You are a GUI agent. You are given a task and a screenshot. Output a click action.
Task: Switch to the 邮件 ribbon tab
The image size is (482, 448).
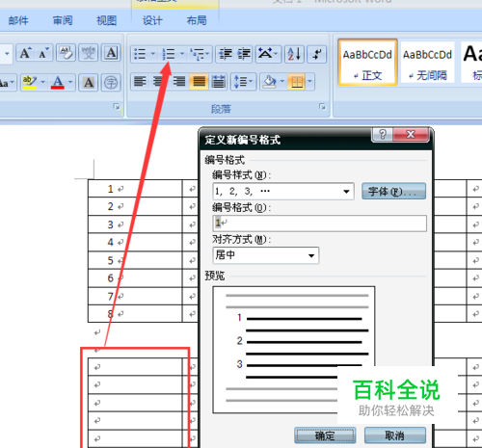pyautogui.click(x=18, y=20)
